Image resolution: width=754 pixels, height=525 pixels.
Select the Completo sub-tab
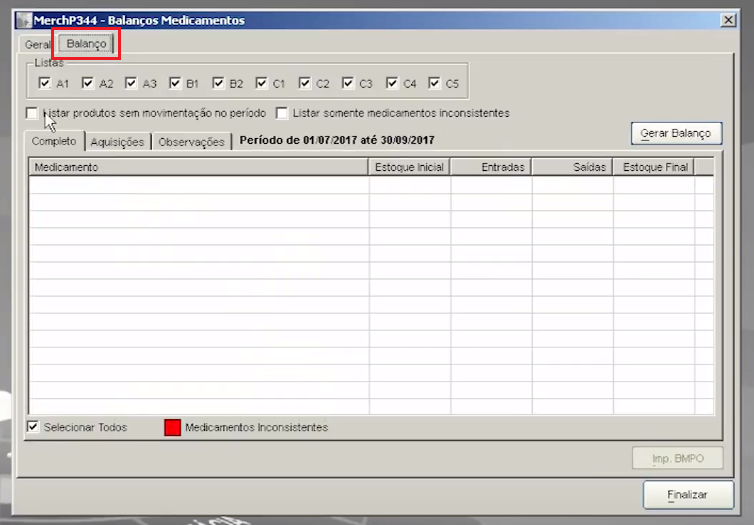pos(54,141)
